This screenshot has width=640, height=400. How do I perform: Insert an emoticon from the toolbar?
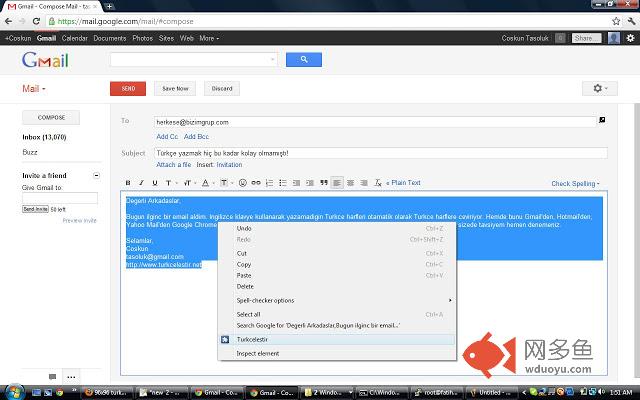pyautogui.click(x=242, y=183)
